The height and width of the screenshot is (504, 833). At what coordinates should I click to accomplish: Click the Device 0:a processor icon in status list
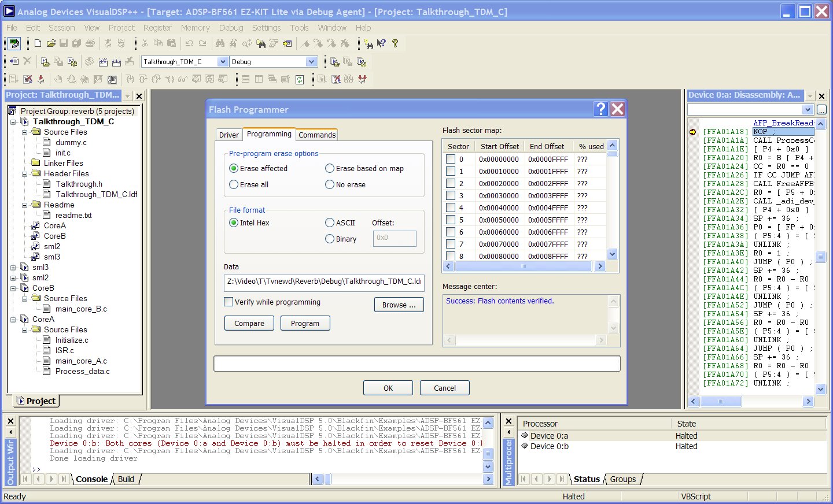point(525,436)
